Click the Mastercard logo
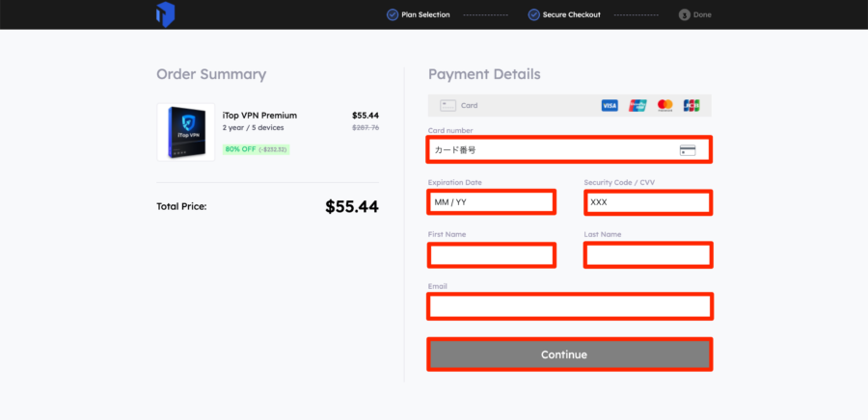The width and height of the screenshot is (868, 420). [665, 106]
